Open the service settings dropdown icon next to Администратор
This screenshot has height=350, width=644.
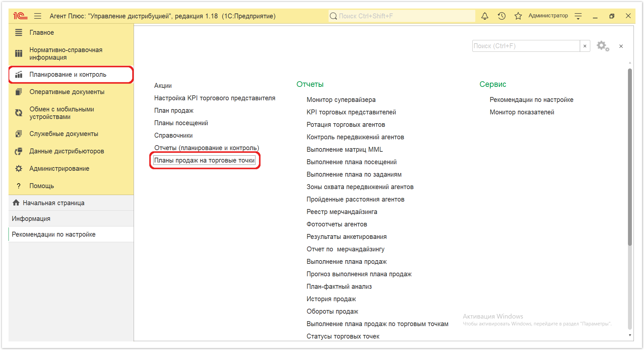[578, 16]
